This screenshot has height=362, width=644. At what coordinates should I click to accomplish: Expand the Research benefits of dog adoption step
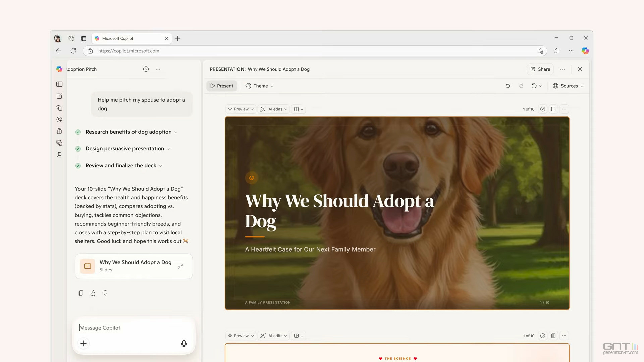tap(175, 132)
